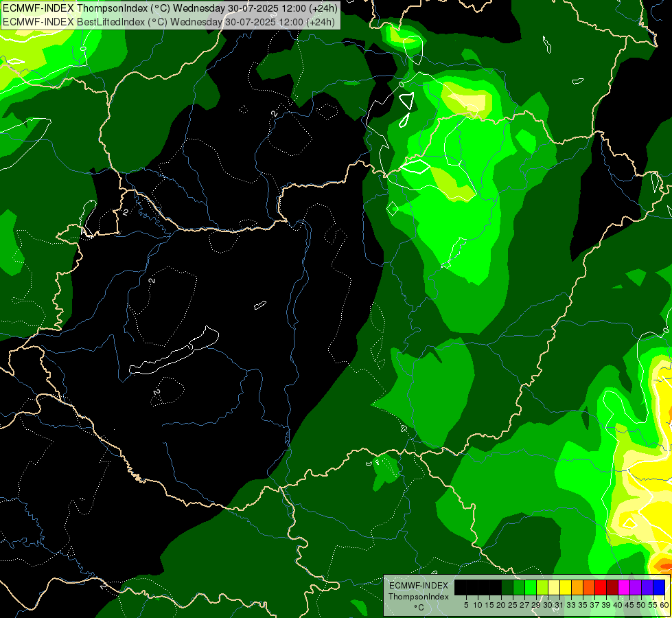The image size is (672, 618).
Task: Click the legend tick value 55
Action: pyautogui.click(x=653, y=605)
